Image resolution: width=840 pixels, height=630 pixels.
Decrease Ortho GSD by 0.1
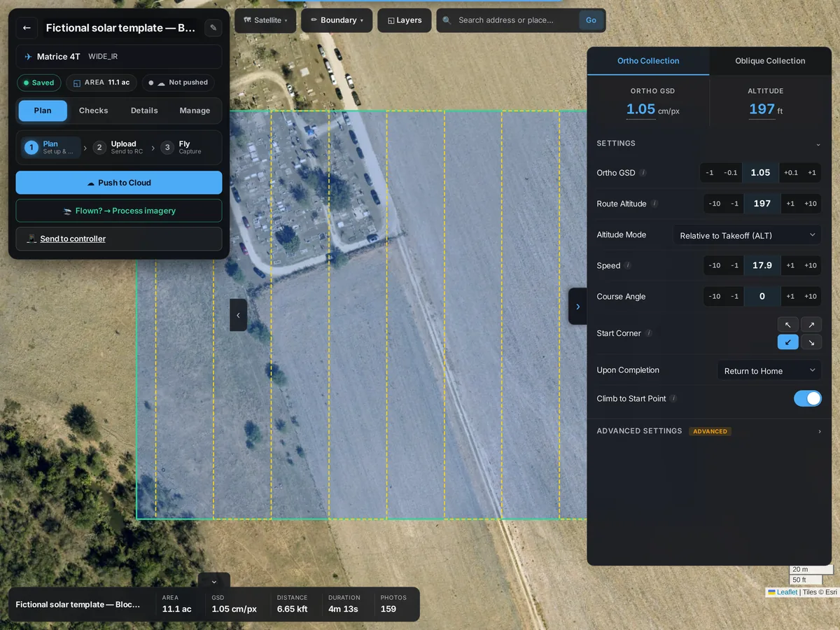click(730, 173)
